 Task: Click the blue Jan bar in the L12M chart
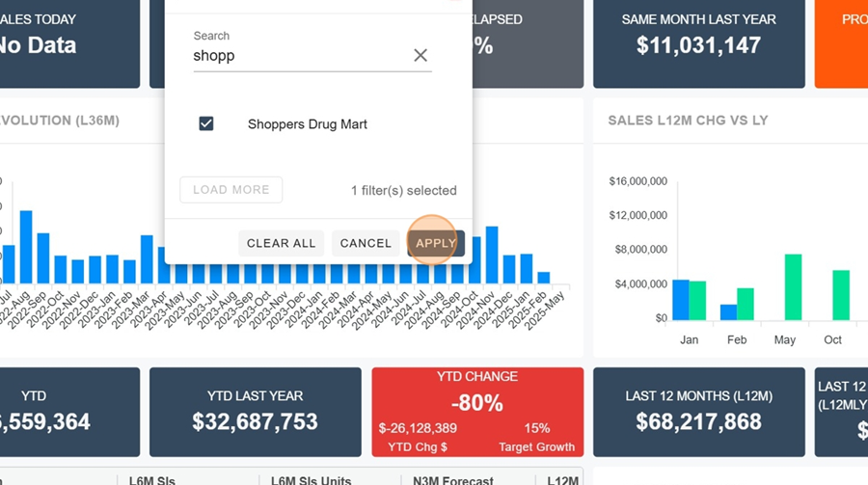click(681, 300)
